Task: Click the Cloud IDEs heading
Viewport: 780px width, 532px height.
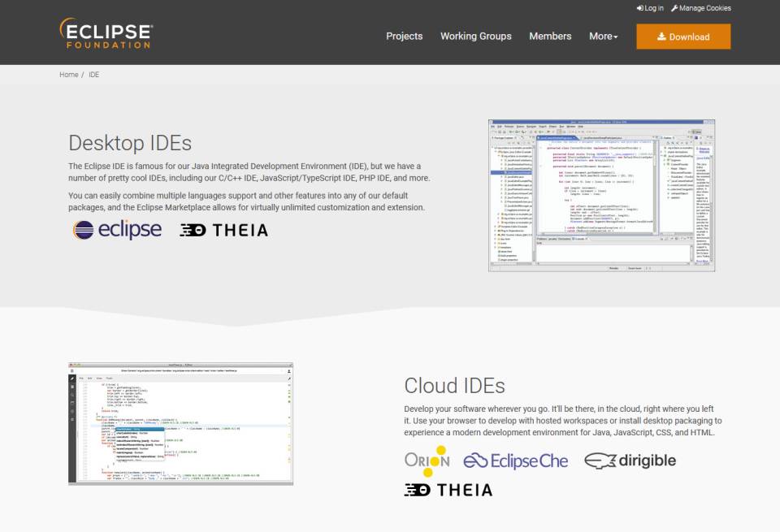Action: (454, 386)
